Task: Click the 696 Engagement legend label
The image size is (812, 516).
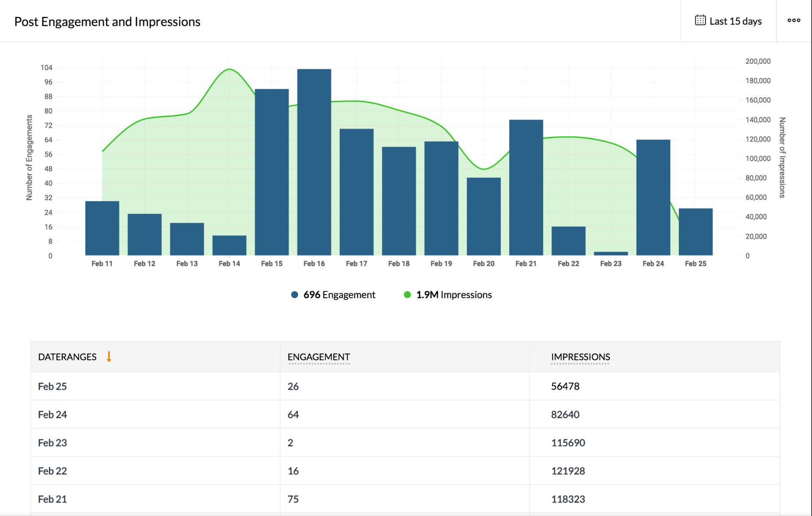Action: (x=339, y=295)
